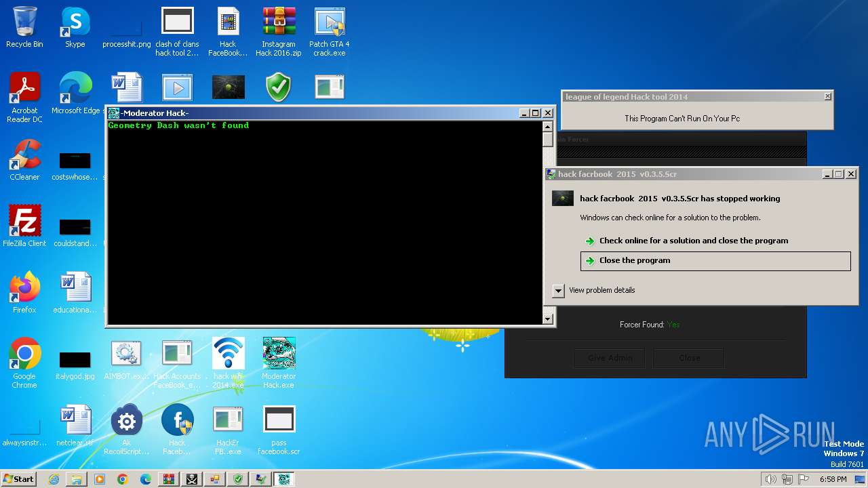This screenshot has height=488, width=868.
Task: Open the Hack Faceb... shield desktop icon
Action: tap(177, 430)
